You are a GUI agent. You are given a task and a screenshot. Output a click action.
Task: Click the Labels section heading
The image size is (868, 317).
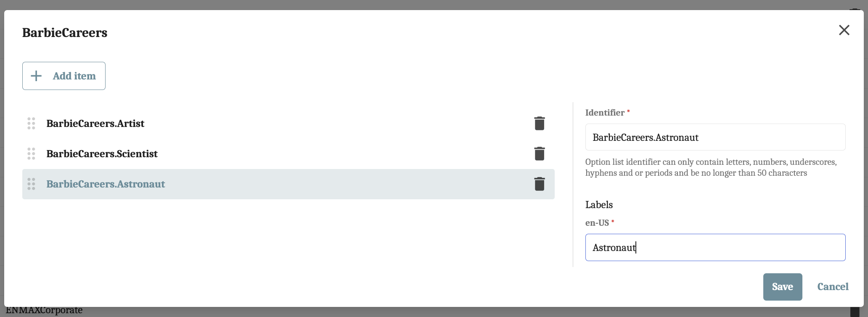tap(599, 205)
